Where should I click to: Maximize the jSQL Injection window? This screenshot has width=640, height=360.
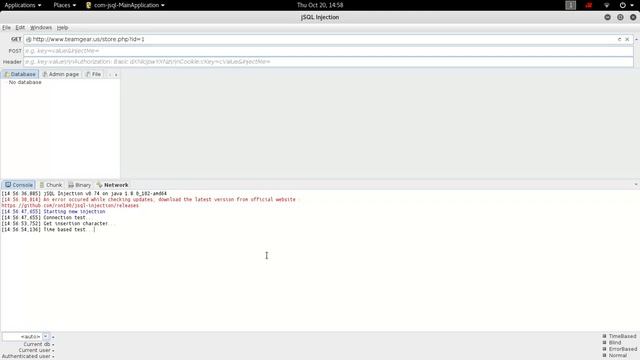(x=620, y=17)
